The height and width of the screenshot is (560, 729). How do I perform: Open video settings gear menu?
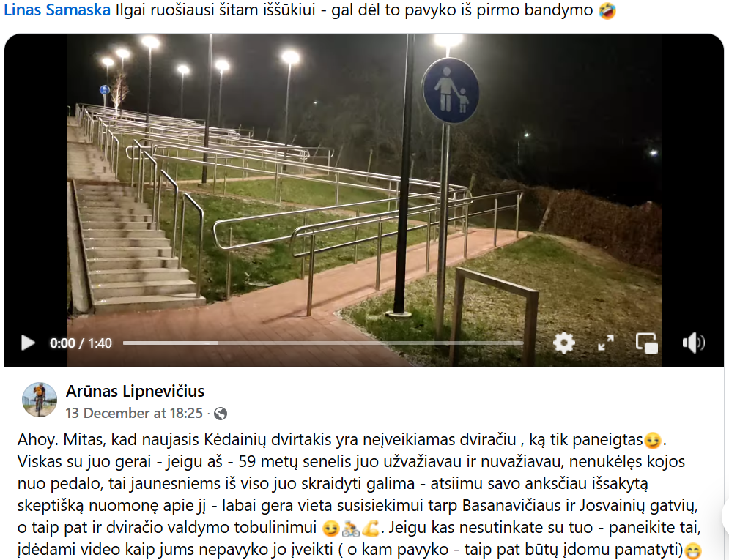(564, 343)
